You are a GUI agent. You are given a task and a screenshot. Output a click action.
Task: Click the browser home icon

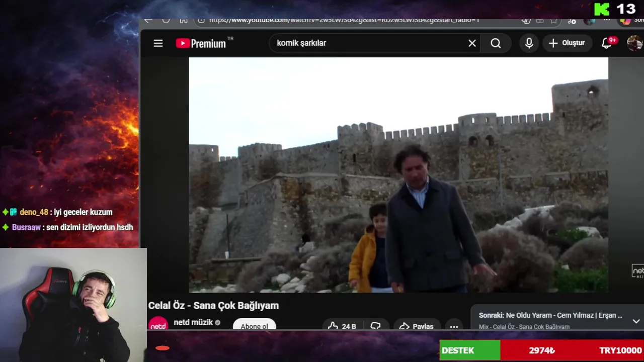(184, 21)
